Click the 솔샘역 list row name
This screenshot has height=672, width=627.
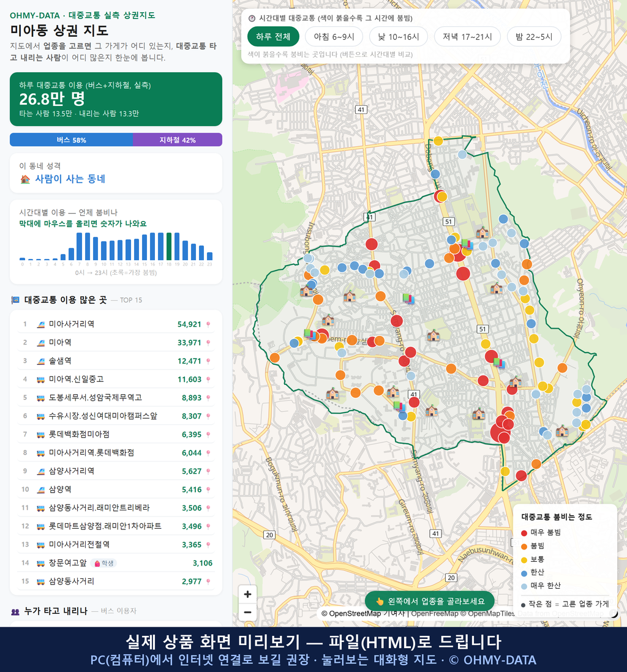tap(60, 361)
